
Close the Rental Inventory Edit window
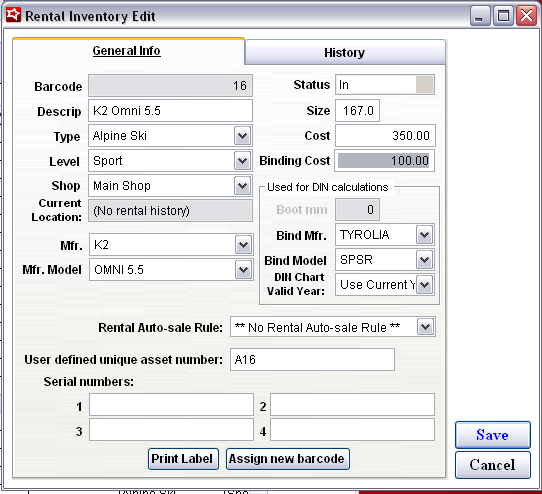click(526, 16)
